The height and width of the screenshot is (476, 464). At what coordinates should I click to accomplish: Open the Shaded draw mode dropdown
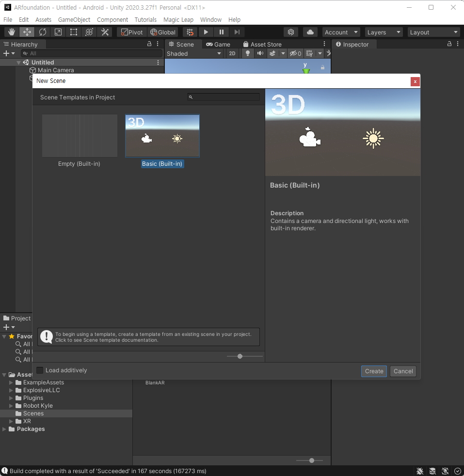[x=193, y=53]
